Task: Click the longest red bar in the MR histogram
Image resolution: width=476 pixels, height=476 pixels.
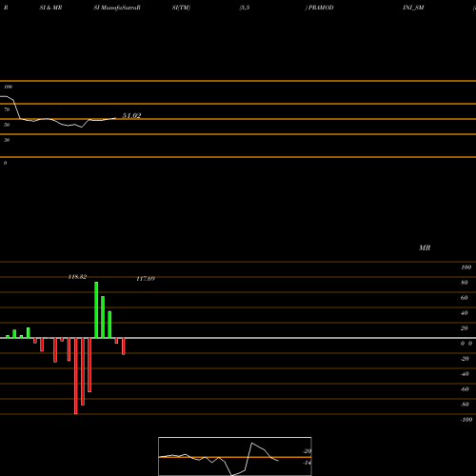Action: tap(75, 376)
